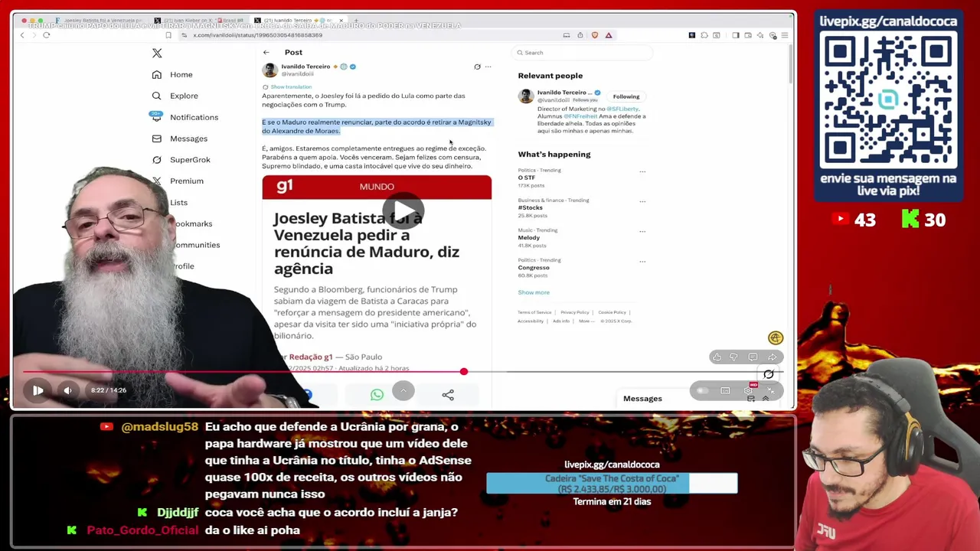The width and height of the screenshot is (980, 551).
Task: Click the Home house icon
Action: tap(157, 74)
